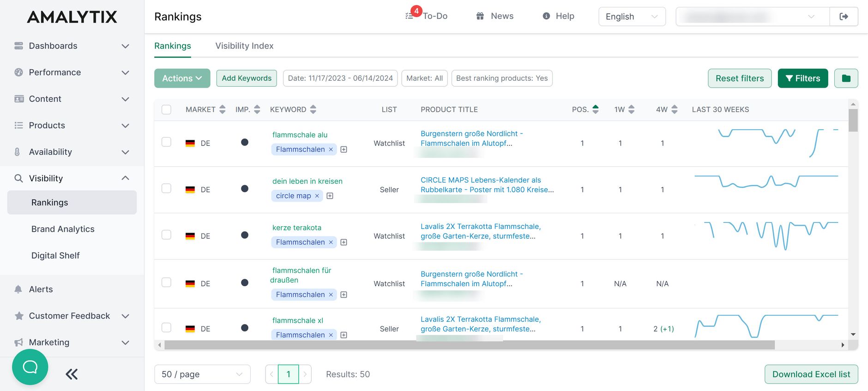
Task: Check the flammschale xl row checkbox
Action: point(166,328)
